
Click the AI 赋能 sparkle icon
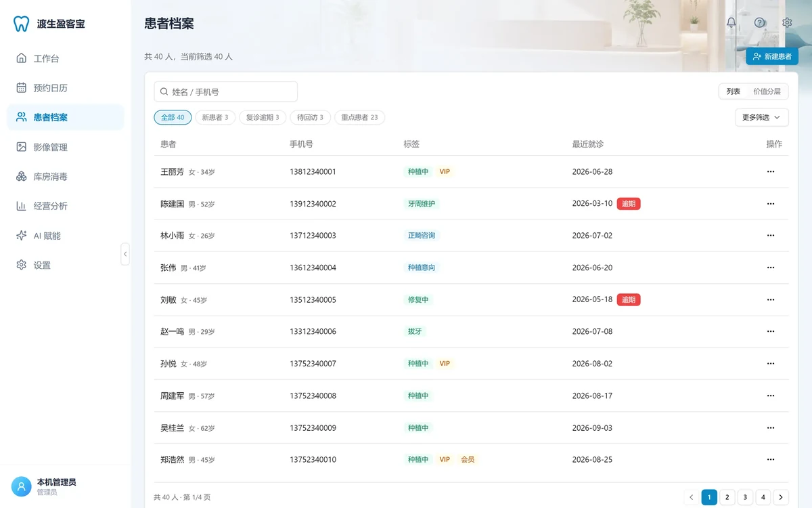pyautogui.click(x=22, y=236)
